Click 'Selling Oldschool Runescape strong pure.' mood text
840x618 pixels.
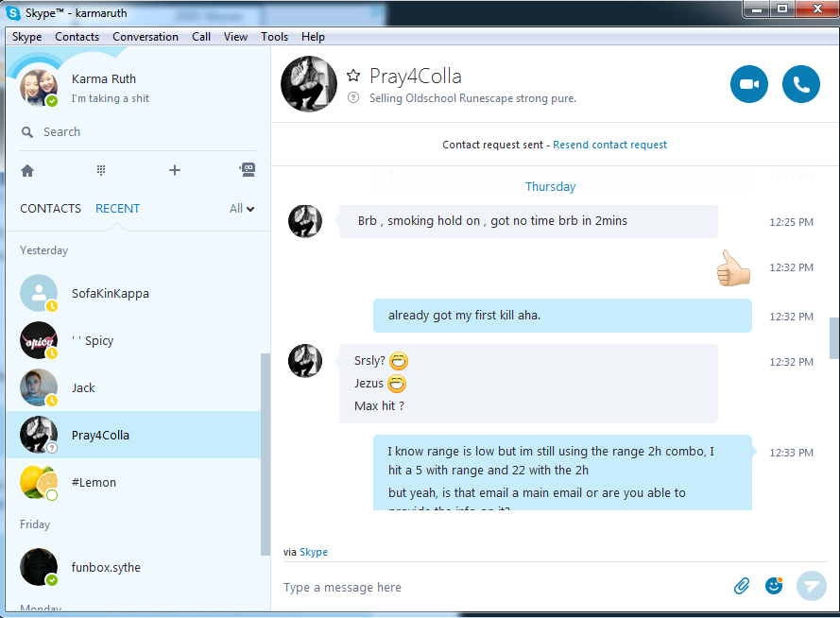[x=472, y=98]
